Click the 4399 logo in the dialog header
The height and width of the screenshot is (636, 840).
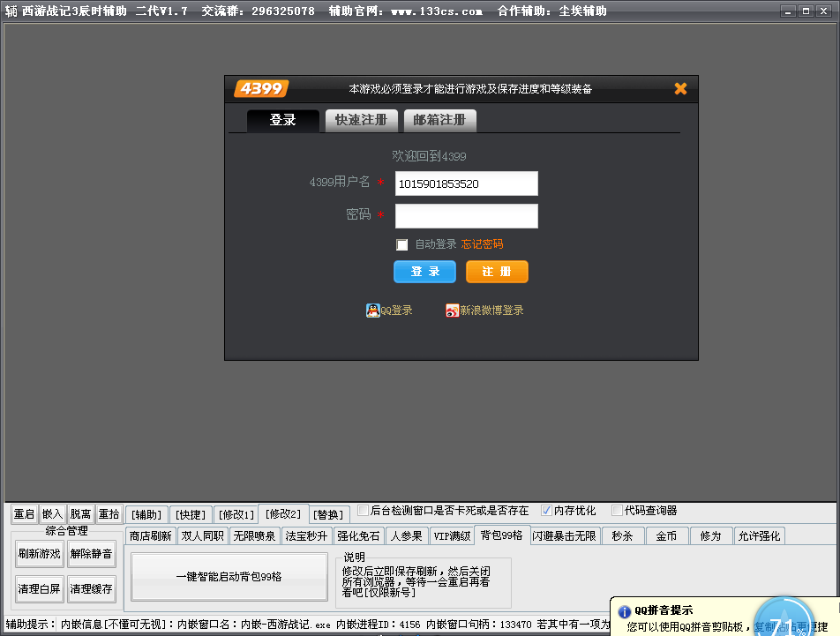point(261,88)
